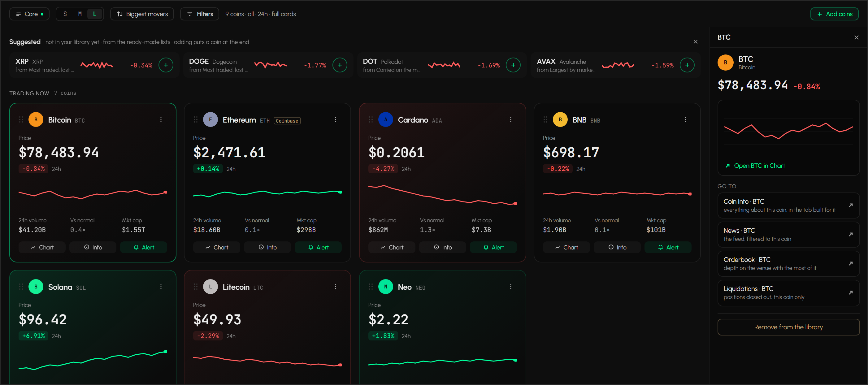Viewport: 868px width, 385px height.
Task: Click Neo's +1.83% change badge
Action: pos(383,336)
